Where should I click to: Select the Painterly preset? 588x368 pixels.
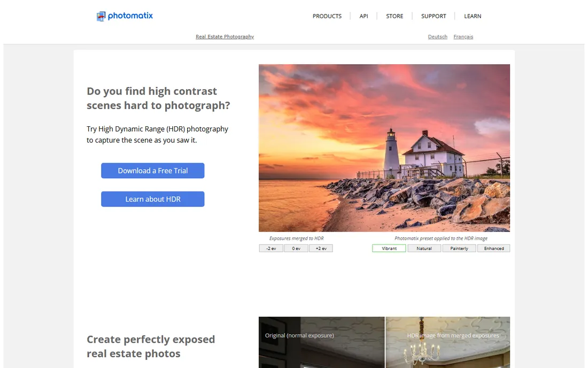[459, 248]
